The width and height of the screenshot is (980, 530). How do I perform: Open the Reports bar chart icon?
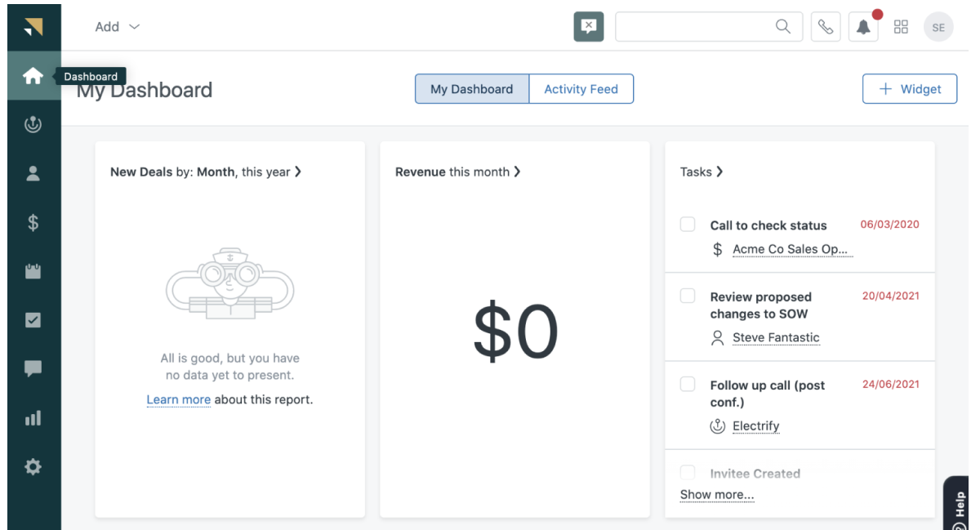click(x=33, y=419)
